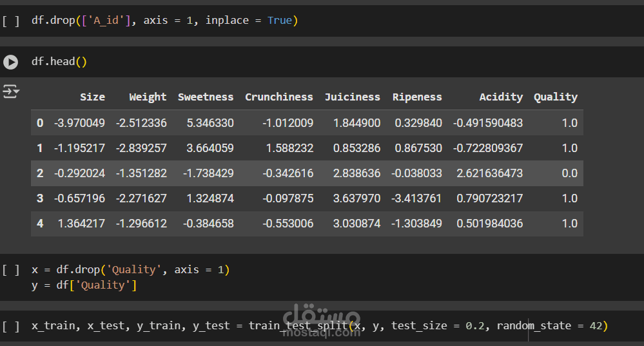Click the Weight value -1.296612
The image size is (644, 346).
(x=141, y=224)
